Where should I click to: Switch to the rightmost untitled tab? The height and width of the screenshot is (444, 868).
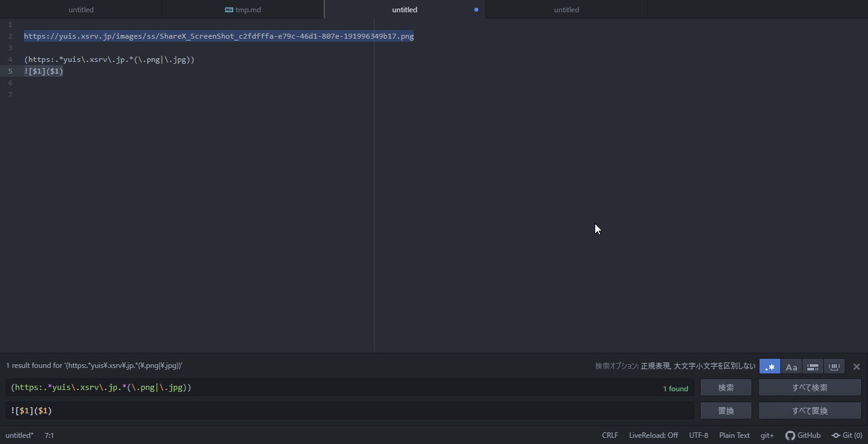pos(566,10)
